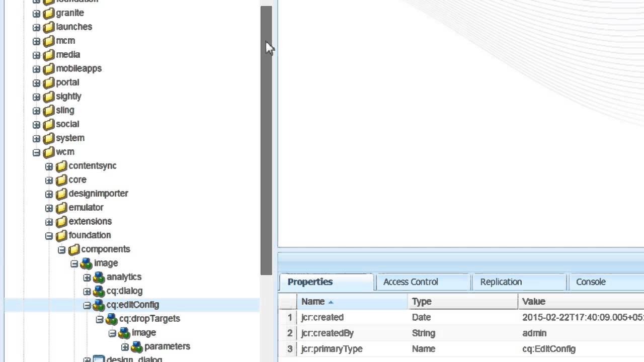The width and height of the screenshot is (644, 362).
Task: Select the design_dialog tree label
Action: coord(134,359)
